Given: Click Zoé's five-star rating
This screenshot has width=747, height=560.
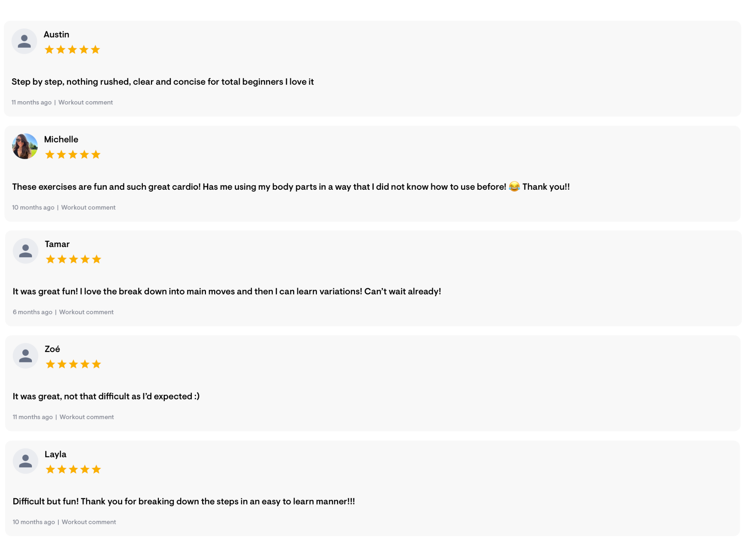Looking at the screenshot, I should [x=73, y=364].
